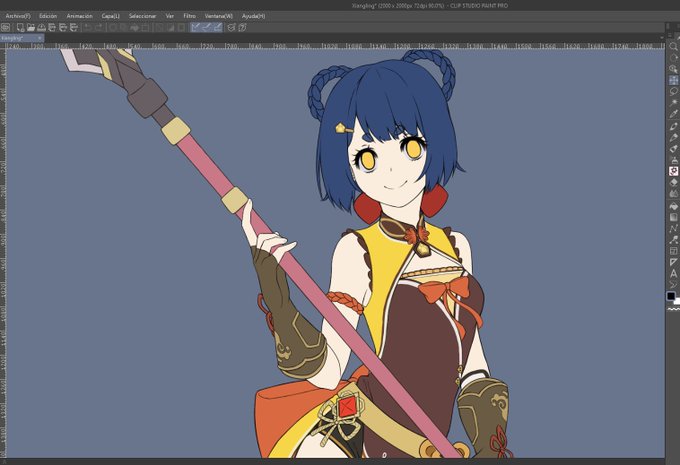Select the Eraser tool
Viewport: 680px width, 465px height.
pyautogui.click(x=673, y=182)
